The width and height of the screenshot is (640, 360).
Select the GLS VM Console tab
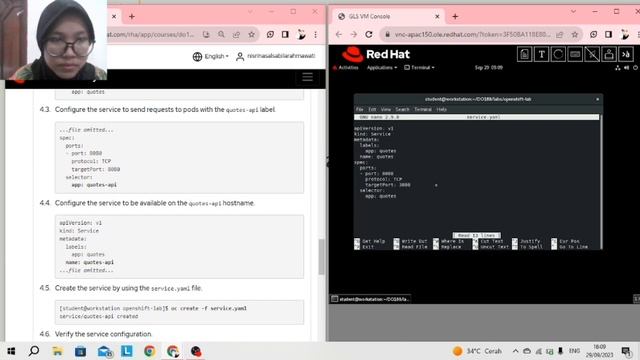(388, 16)
